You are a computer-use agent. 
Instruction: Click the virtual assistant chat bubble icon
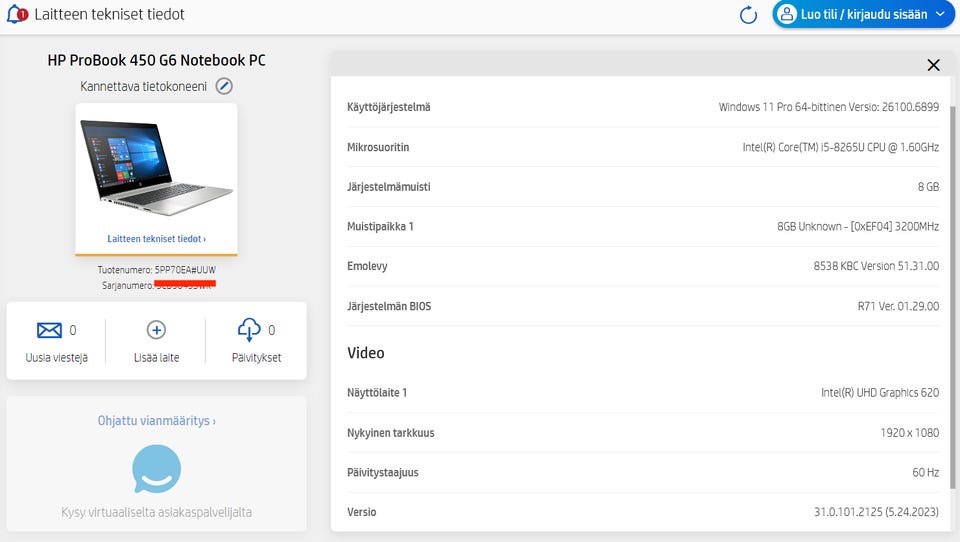tap(157, 469)
